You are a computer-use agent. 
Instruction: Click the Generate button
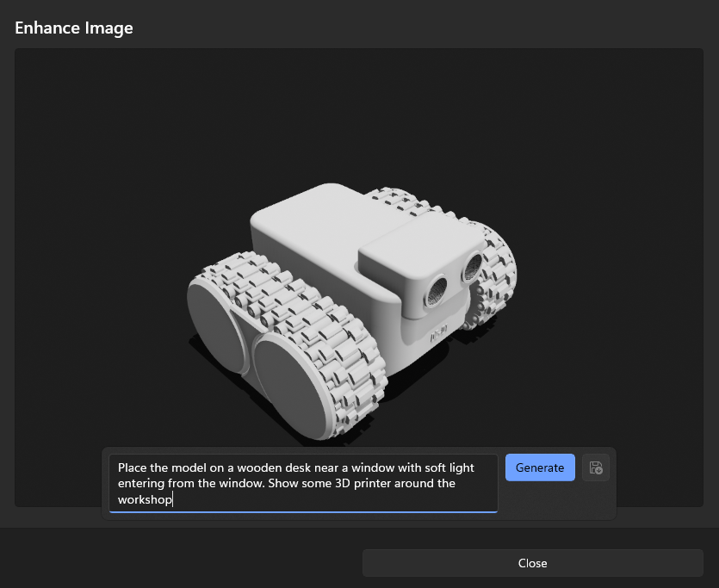[x=540, y=467]
